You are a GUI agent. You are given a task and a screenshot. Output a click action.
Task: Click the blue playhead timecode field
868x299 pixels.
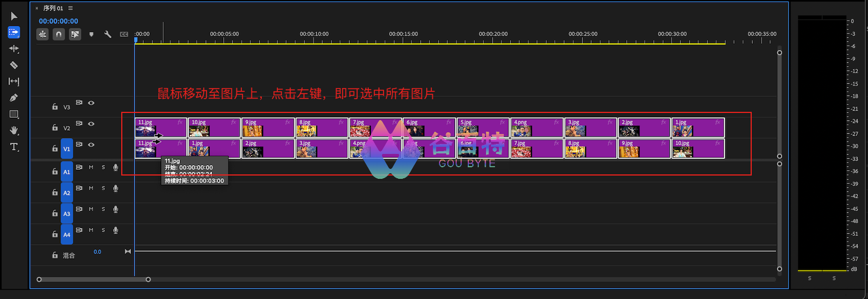pyautogui.click(x=58, y=21)
